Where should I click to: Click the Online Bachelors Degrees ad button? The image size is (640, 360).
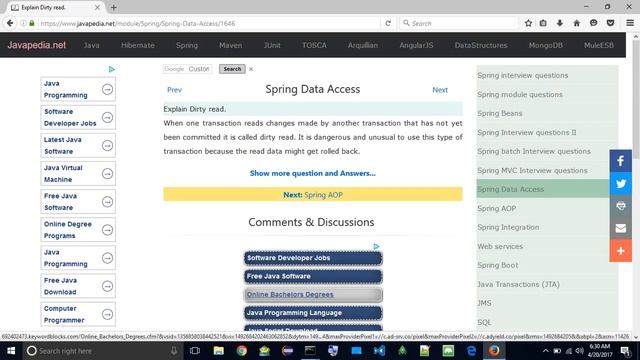point(313,295)
